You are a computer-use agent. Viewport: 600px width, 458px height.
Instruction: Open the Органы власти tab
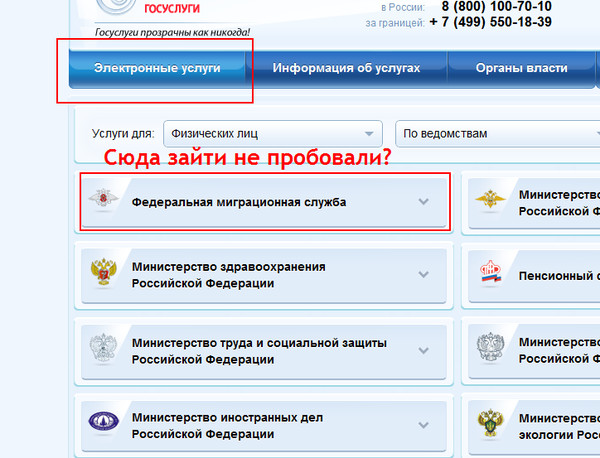pyautogui.click(x=521, y=68)
